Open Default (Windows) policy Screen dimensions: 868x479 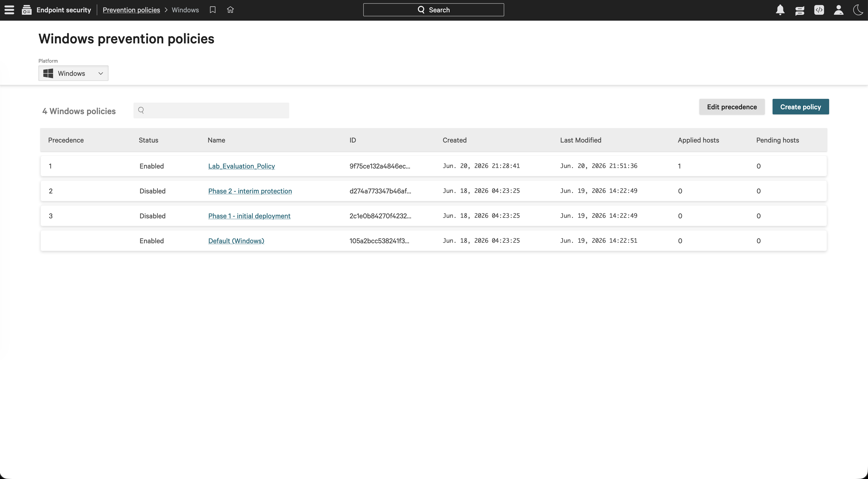pos(236,241)
